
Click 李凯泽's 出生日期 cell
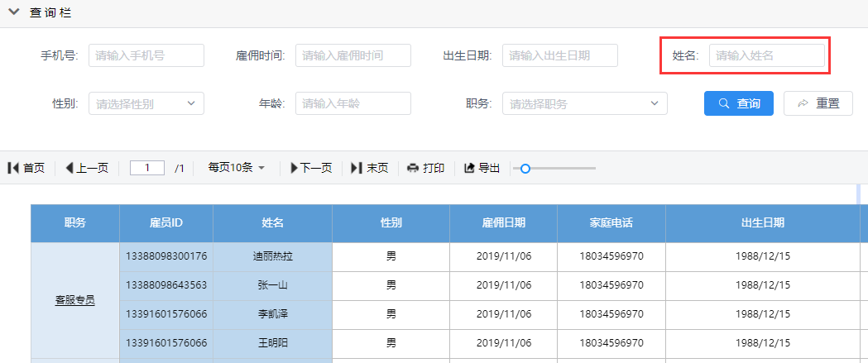coord(763,314)
